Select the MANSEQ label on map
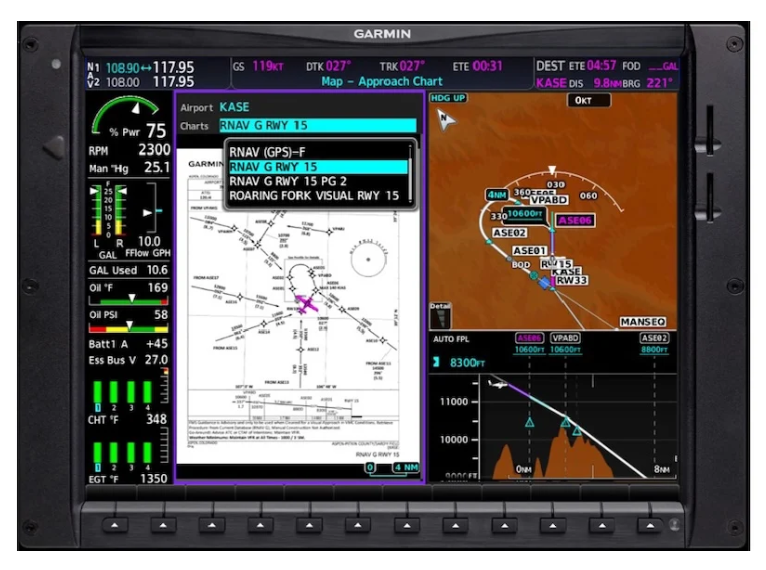The image size is (766, 570). point(642,322)
